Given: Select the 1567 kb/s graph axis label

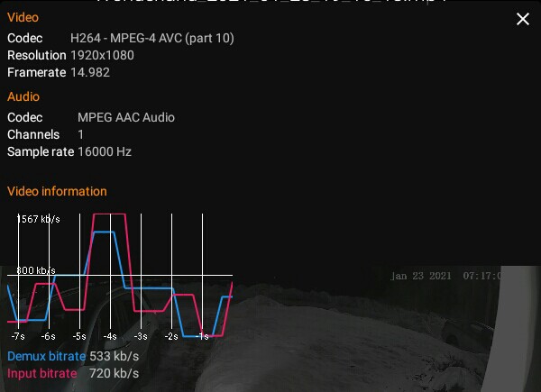Looking at the screenshot, I should point(38,219).
